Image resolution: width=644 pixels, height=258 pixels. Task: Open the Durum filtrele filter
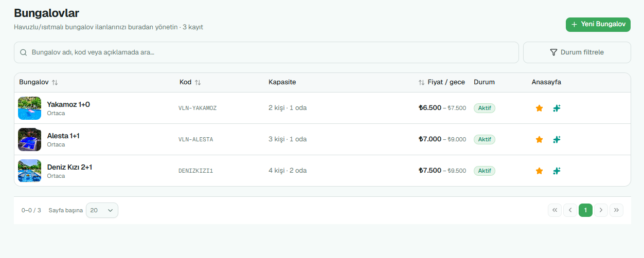pos(577,52)
